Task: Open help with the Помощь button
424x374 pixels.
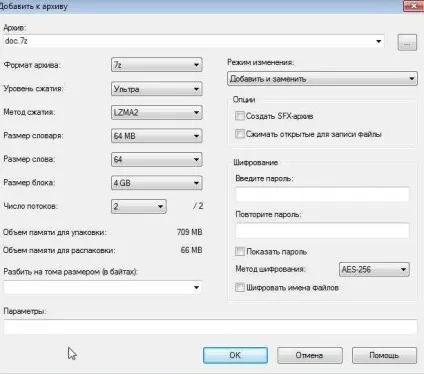Action: [384, 355]
